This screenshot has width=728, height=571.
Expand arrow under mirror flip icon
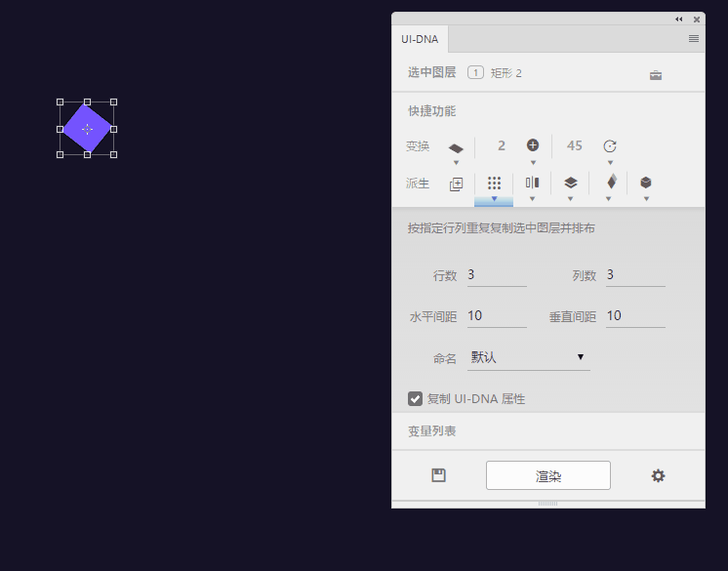pos(533,199)
